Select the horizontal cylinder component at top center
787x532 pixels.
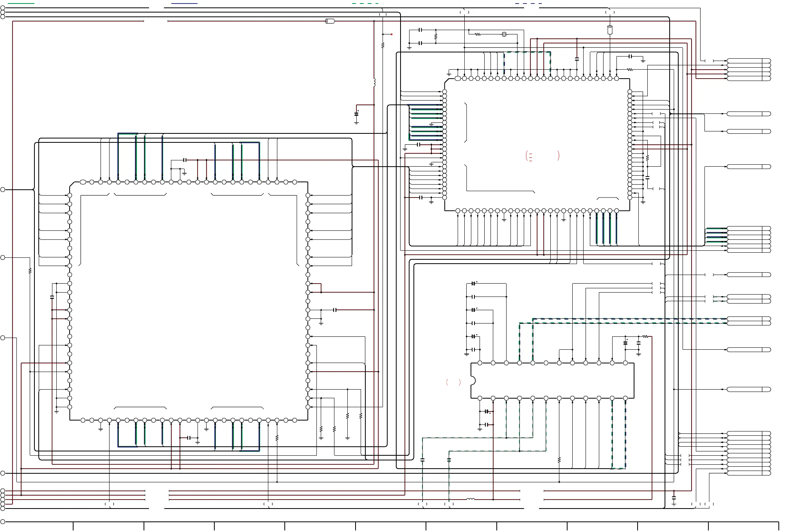(x=330, y=21)
